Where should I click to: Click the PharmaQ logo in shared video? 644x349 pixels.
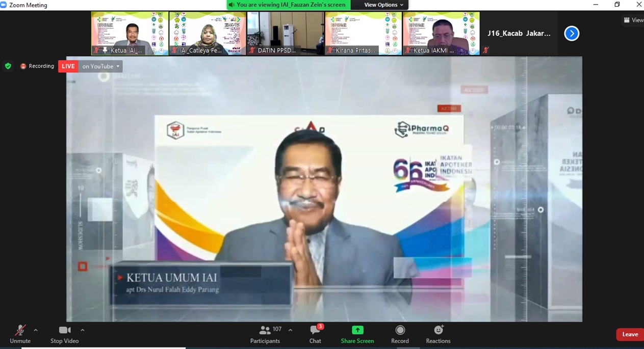422,129
